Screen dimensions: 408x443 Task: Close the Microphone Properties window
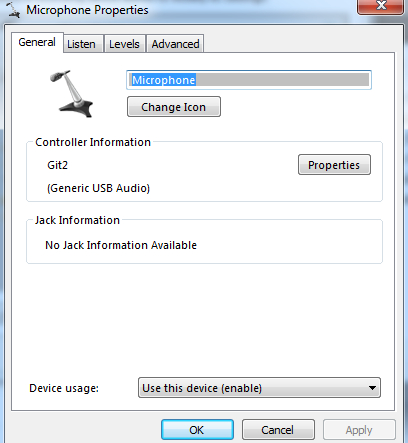pyautogui.click(x=380, y=6)
